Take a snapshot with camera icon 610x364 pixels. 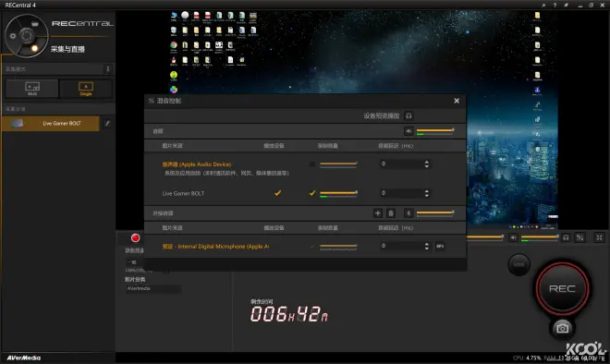(x=562, y=328)
